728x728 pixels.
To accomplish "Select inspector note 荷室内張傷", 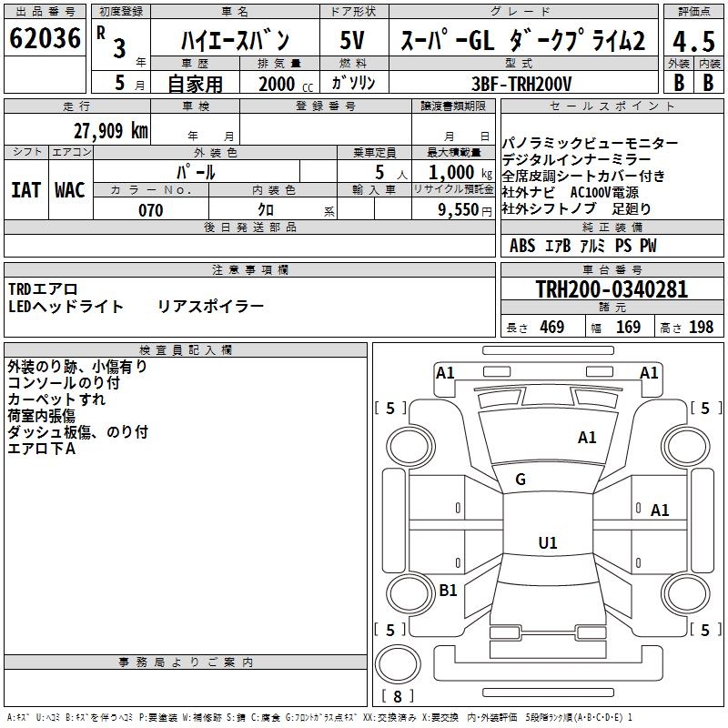I will coord(41,416).
